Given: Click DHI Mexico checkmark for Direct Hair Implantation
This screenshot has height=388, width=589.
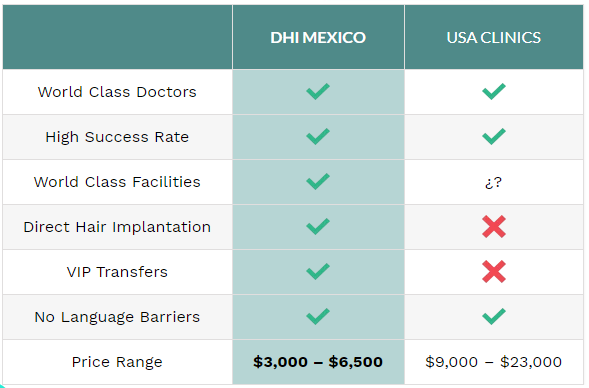Looking at the screenshot, I should [x=318, y=226].
